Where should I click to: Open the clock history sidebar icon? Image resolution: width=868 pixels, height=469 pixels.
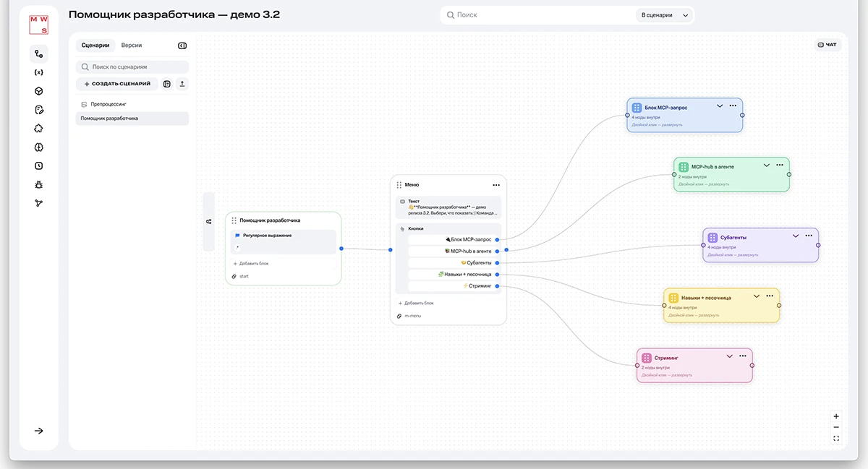click(x=39, y=165)
